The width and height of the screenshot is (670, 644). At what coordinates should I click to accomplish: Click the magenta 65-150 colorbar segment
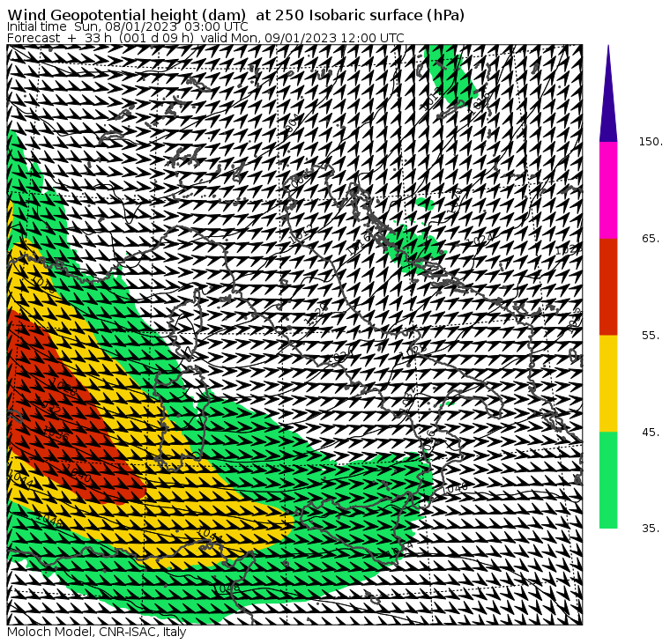pos(608,190)
